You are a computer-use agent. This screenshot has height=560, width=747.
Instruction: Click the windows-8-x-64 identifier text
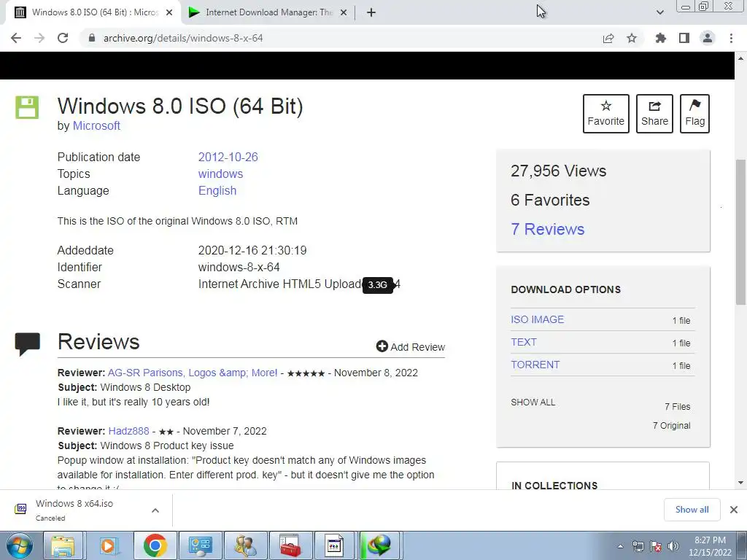tap(239, 267)
